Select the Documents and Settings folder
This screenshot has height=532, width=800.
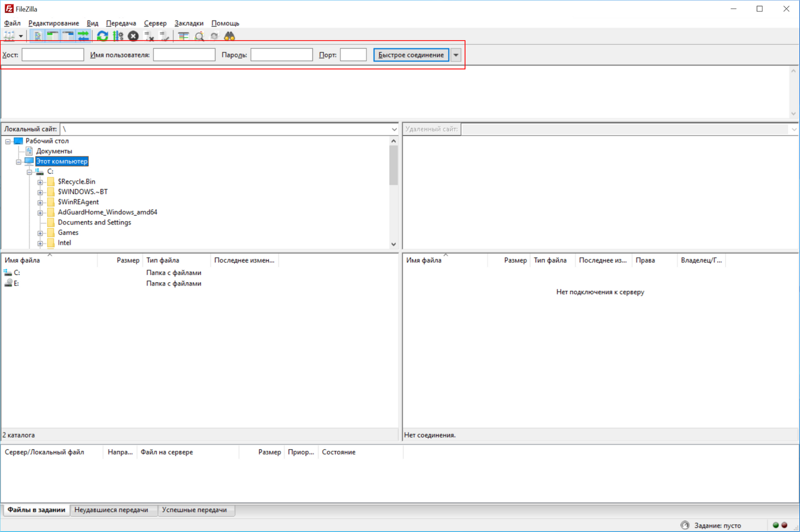(94, 222)
